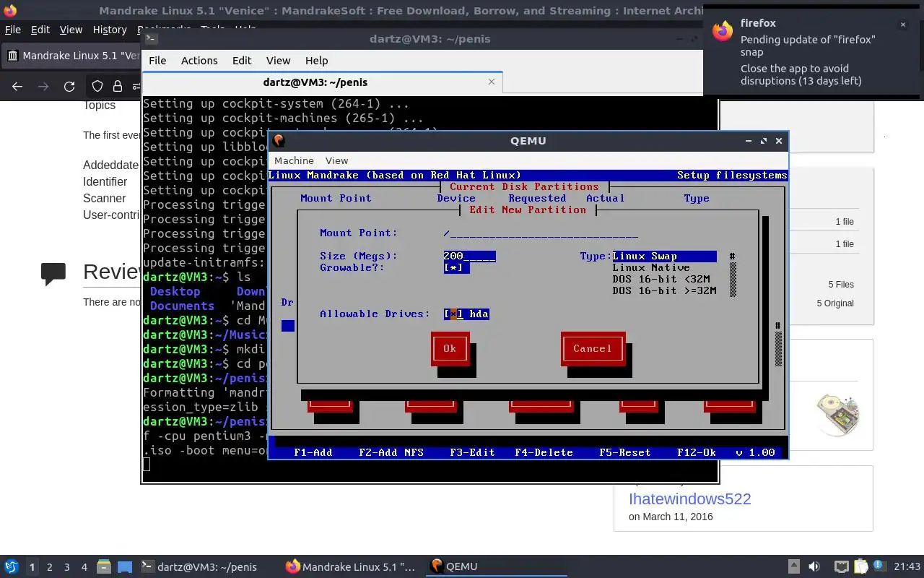
Task: Click the removable media eject tray icon
Action: point(793,566)
